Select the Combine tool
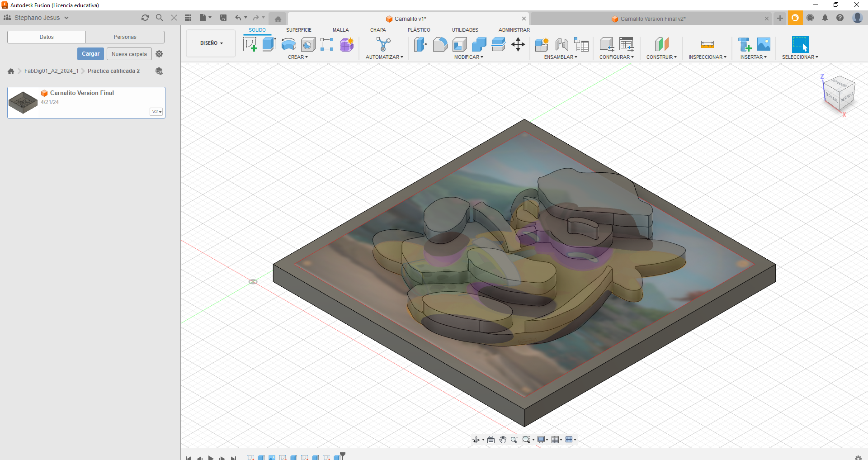The height and width of the screenshot is (460, 868). click(x=479, y=44)
